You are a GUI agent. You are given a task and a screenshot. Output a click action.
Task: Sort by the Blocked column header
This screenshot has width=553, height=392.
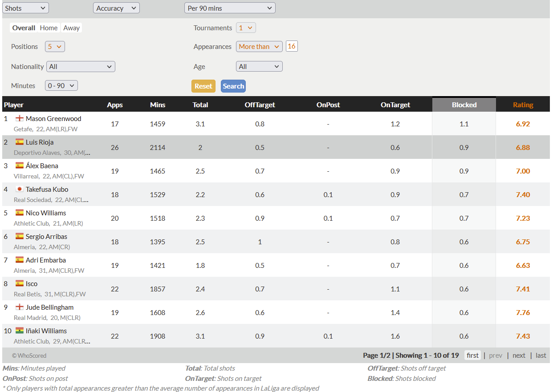tap(464, 105)
